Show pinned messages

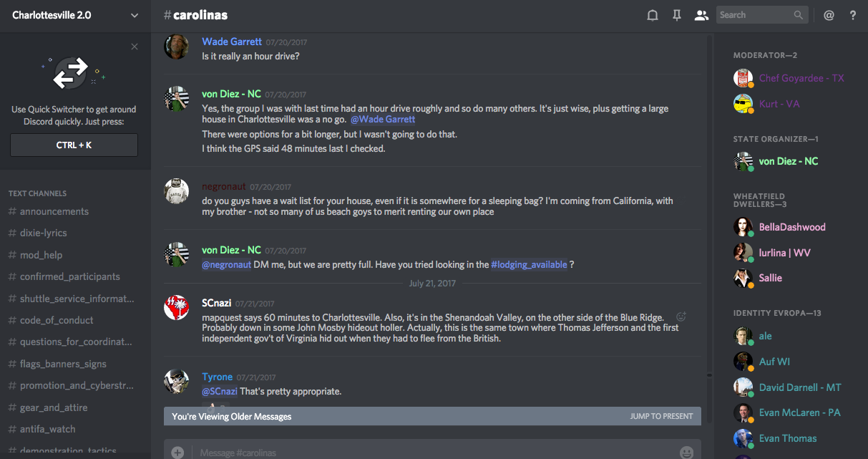[x=676, y=15]
